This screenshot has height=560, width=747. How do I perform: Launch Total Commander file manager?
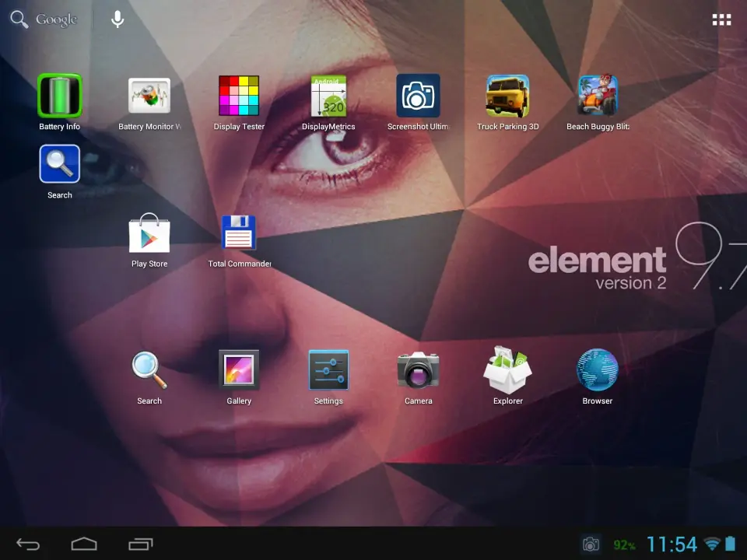tap(239, 233)
